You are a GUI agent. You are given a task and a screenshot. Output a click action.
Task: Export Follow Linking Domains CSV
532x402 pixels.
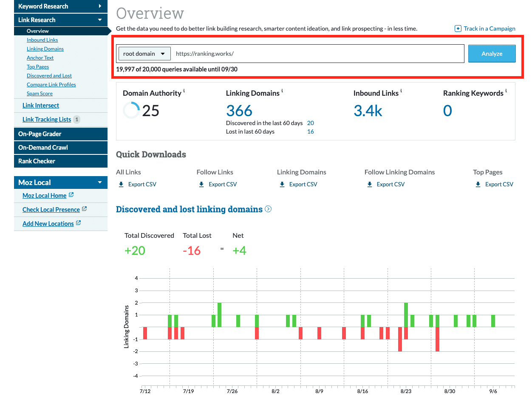[x=390, y=184]
